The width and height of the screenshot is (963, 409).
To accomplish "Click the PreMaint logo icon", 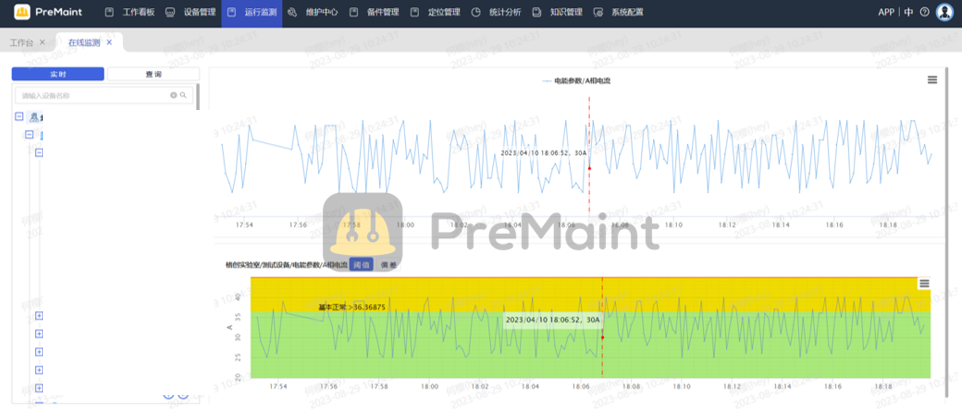I will [x=22, y=12].
